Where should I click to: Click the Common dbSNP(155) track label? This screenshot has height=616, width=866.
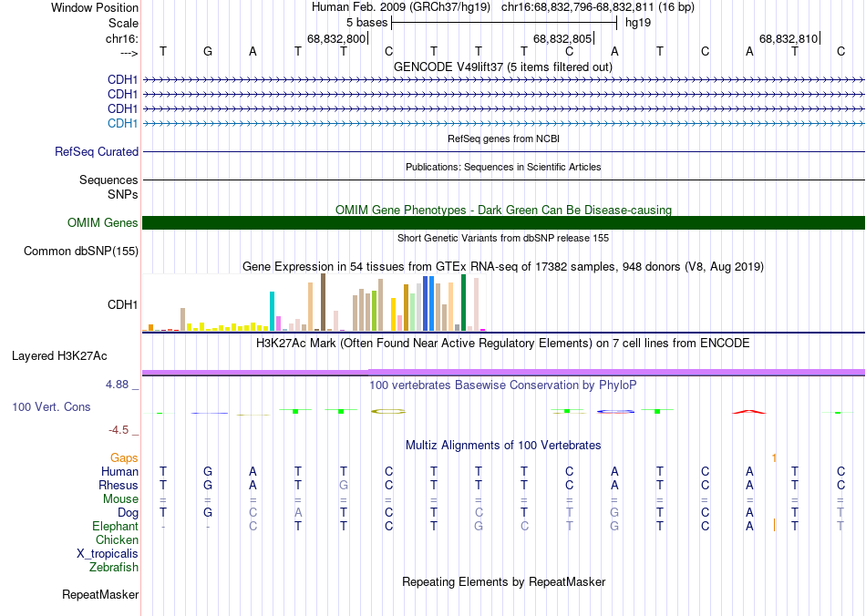pos(80,252)
